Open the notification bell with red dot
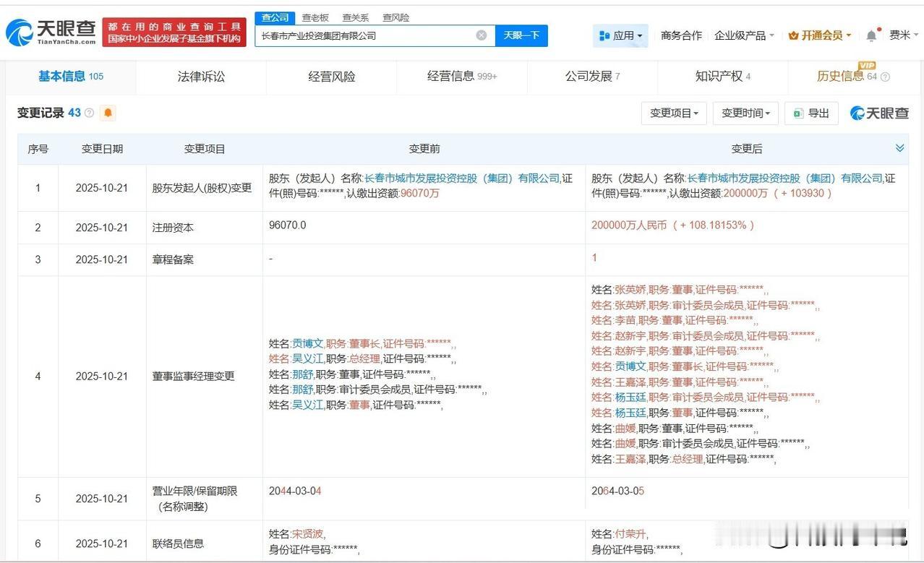 pos(870,33)
